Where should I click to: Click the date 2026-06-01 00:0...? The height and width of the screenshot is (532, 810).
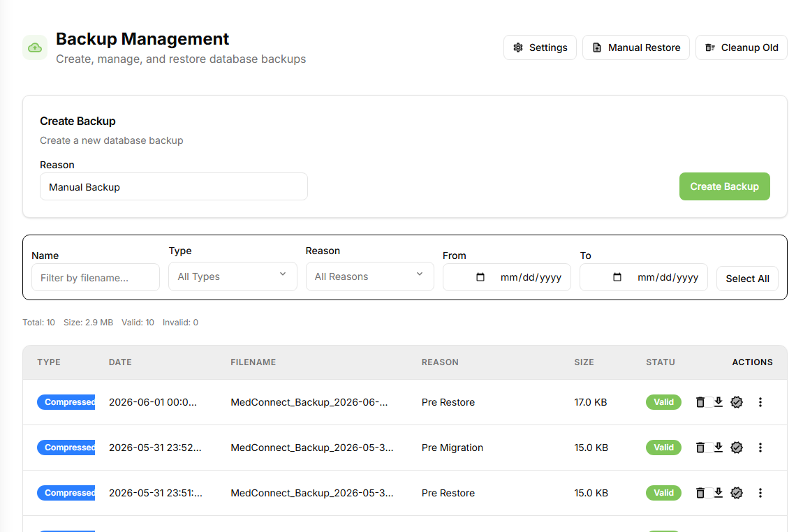[152, 402]
